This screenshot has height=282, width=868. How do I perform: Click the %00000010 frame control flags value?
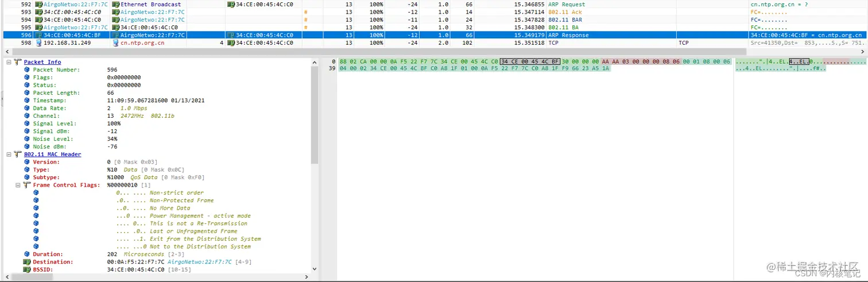coord(123,185)
